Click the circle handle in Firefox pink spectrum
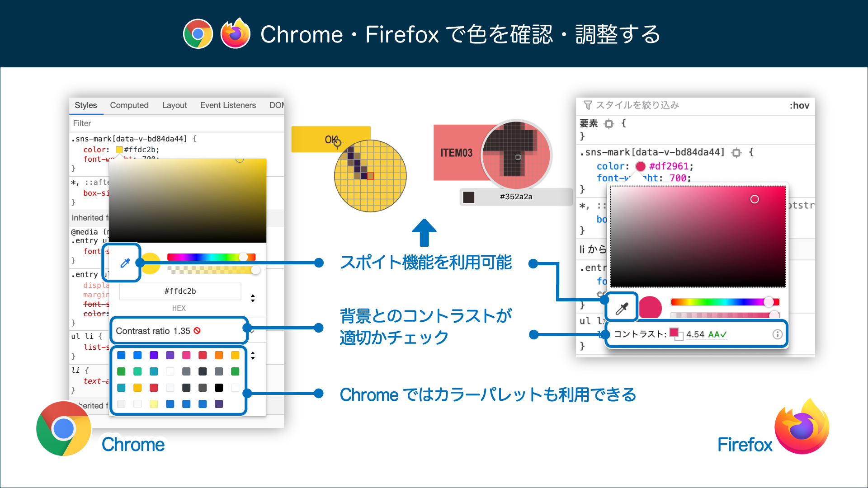 (x=755, y=199)
